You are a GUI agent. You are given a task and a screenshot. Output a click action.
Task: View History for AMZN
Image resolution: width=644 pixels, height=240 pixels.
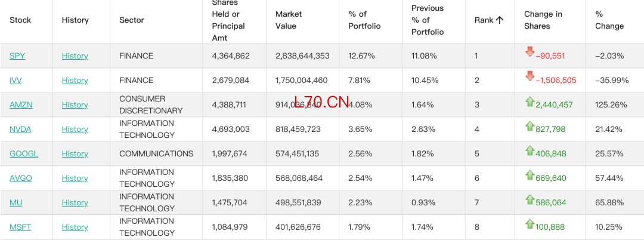pos(75,105)
